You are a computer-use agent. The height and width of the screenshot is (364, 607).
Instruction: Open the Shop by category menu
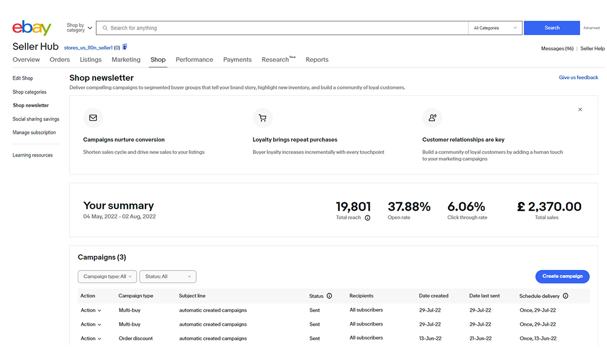point(79,28)
